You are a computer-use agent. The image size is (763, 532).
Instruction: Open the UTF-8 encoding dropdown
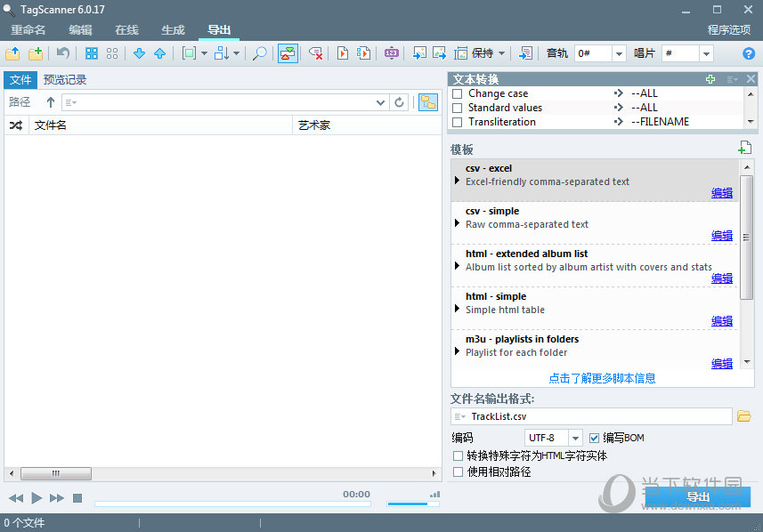pyautogui.click(x=575, y=438)
